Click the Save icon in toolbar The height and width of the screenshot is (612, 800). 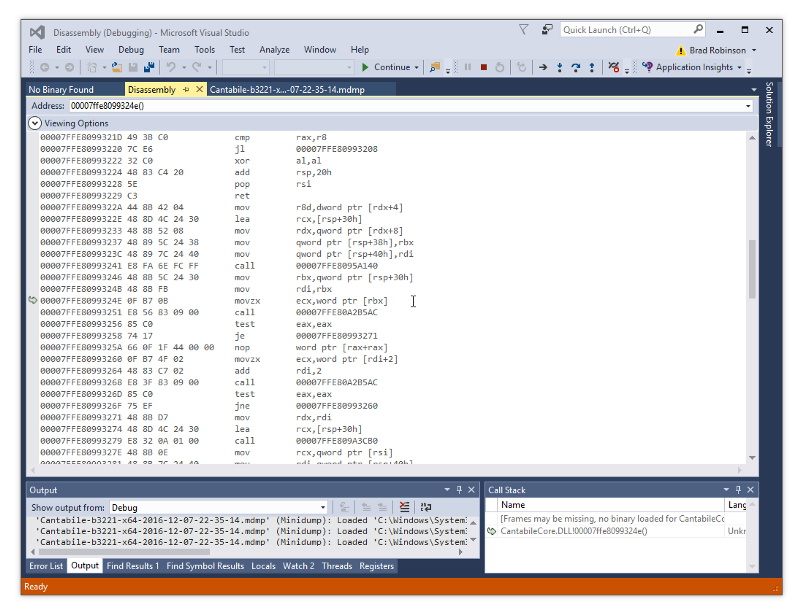[x=133, y=67]
